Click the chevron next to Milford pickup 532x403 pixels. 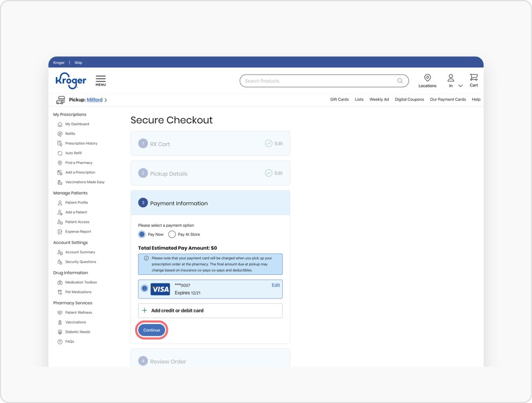pos(106,100)
